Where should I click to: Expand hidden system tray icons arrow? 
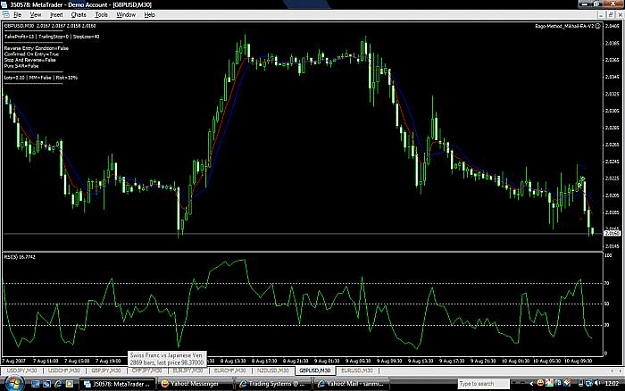coord(531,384)
